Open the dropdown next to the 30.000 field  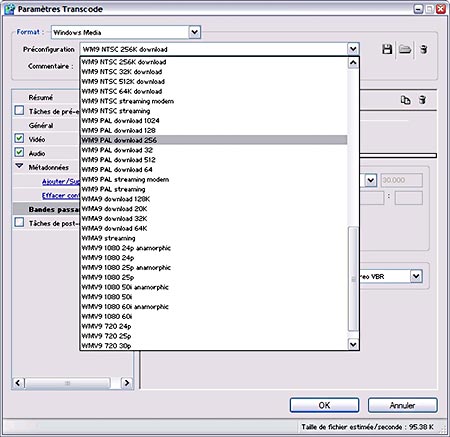pyautogui.click(x=371, y=180)
